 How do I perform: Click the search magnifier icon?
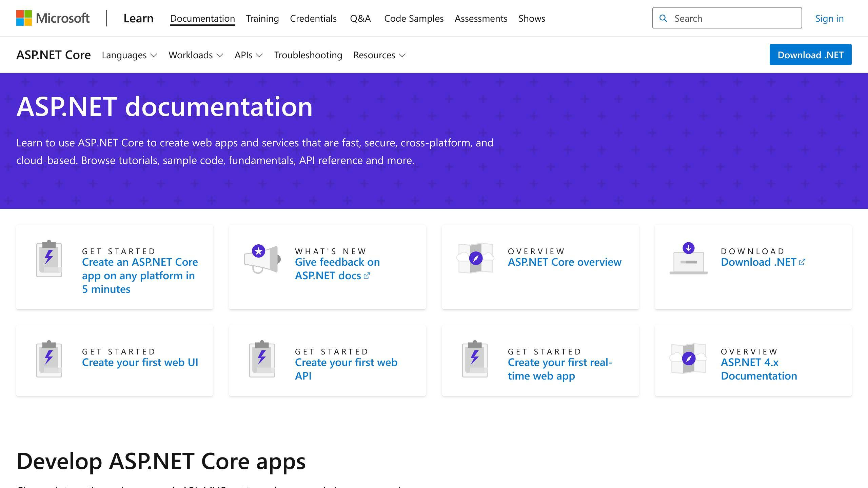point(664,18)
